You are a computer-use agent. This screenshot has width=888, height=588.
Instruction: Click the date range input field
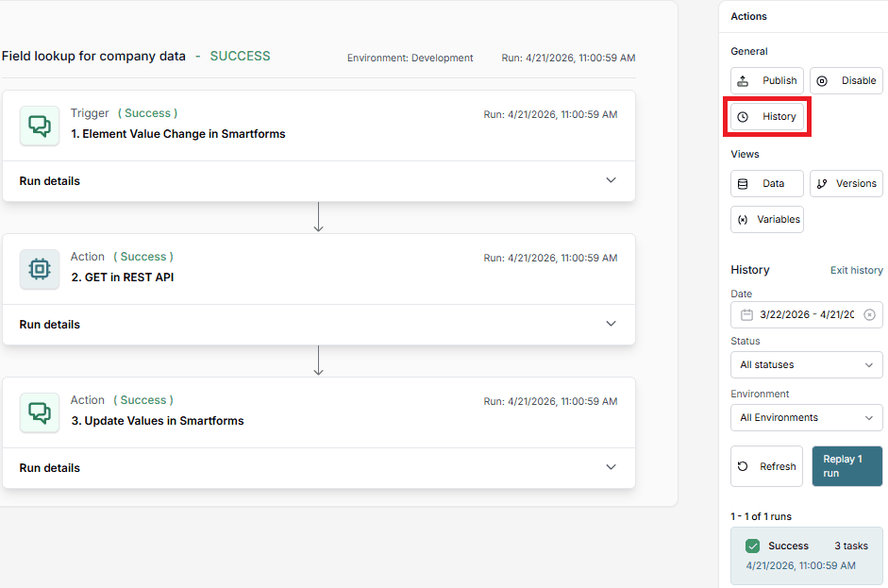807,314
